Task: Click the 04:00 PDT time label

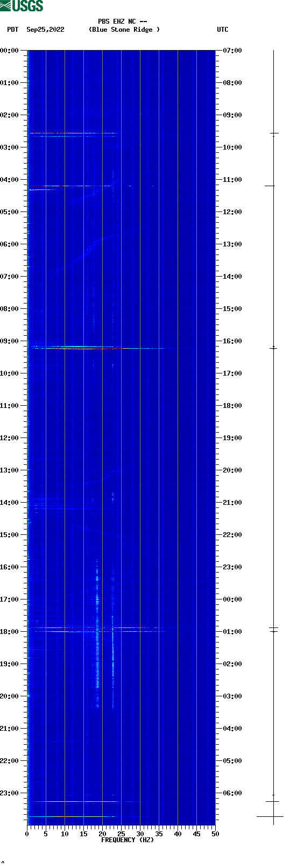Action: pos(9,180)
